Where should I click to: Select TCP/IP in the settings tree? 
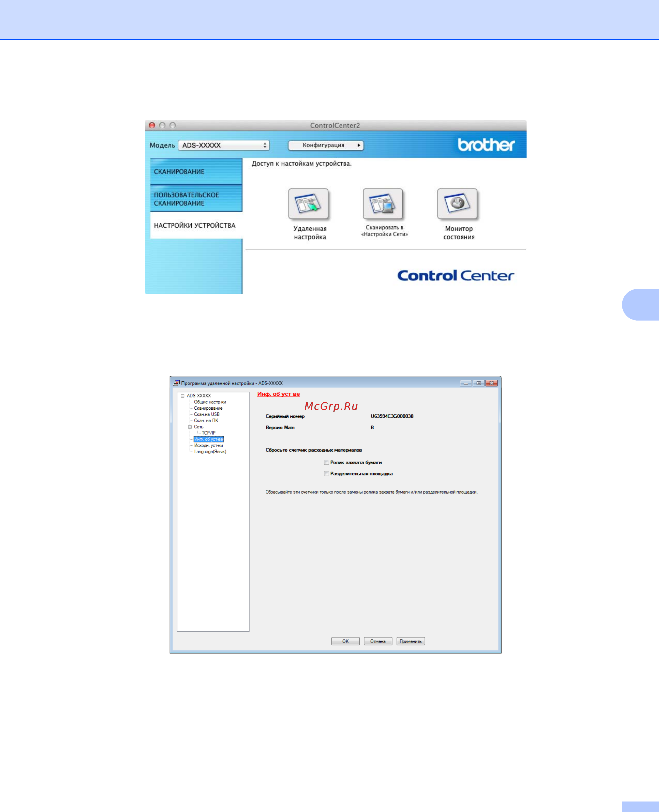pos(208,433)
